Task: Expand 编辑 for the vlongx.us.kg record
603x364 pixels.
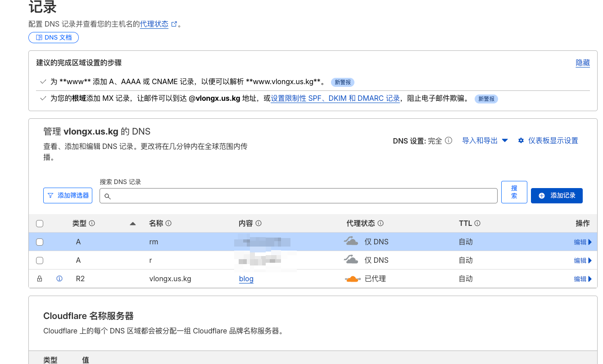Action: coord(583,279)
